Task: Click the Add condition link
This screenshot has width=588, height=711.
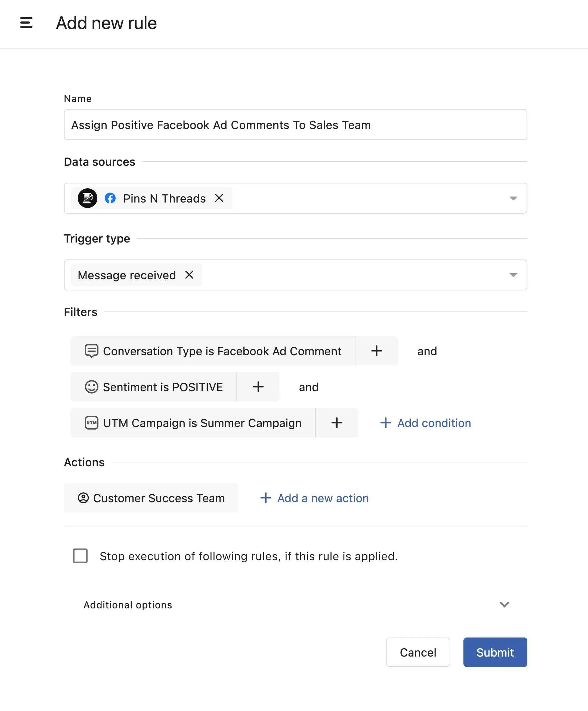Action: 425,423
